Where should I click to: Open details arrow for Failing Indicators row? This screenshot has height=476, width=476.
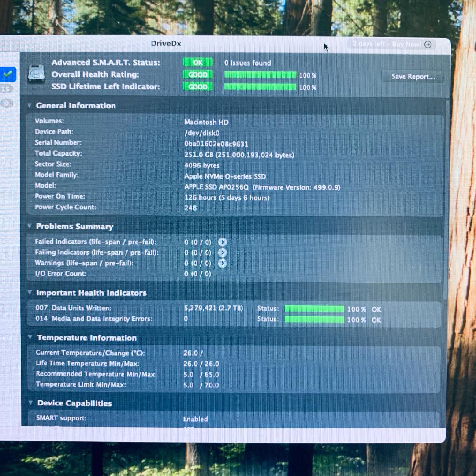[x=223, y=253]
